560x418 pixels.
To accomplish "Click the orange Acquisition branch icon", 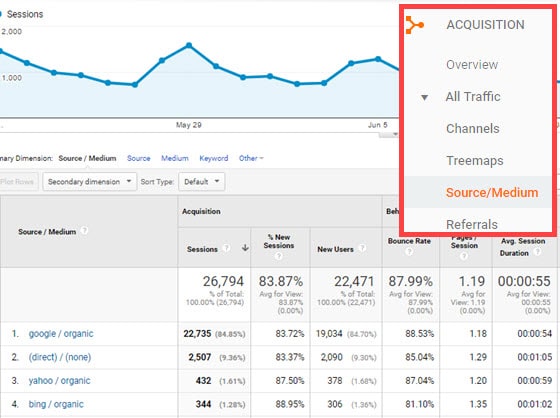I will click(x=414, y=25).
